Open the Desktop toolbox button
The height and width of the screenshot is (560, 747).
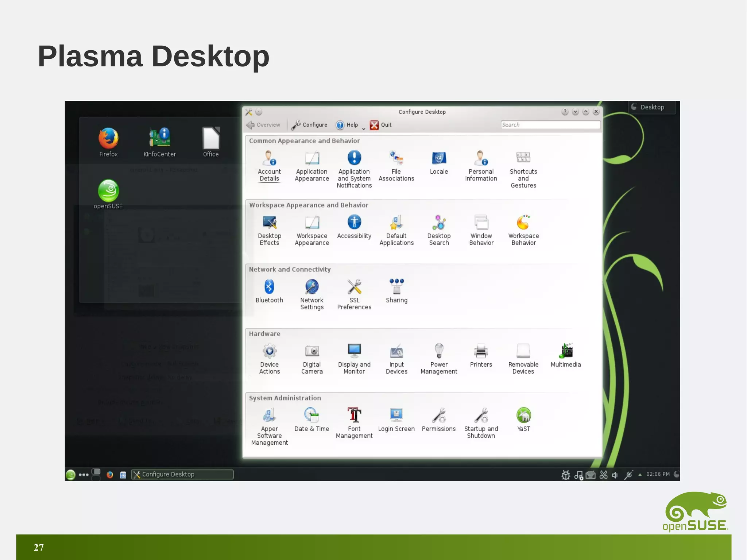[x=652, y=107]
